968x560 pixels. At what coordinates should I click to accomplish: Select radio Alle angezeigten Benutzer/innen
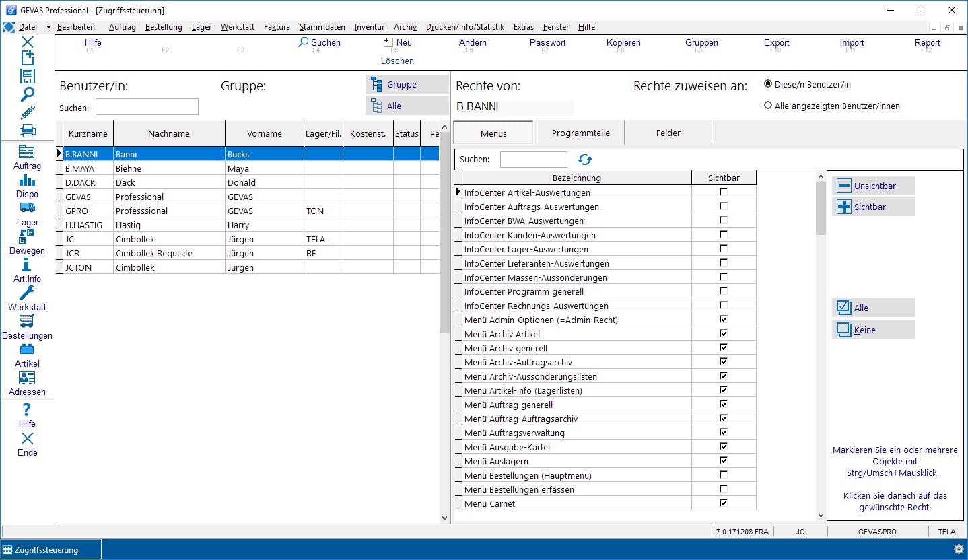[768, 106]
